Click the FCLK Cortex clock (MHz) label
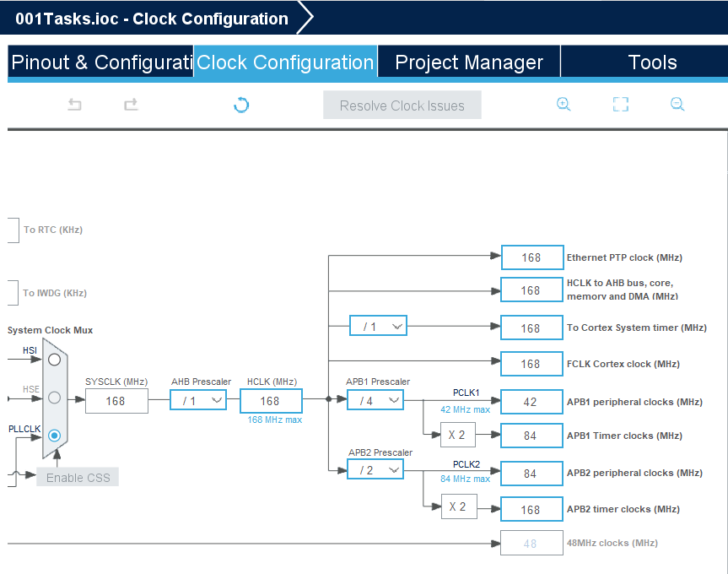Screen dimensions: 728x574 point(623,364)
